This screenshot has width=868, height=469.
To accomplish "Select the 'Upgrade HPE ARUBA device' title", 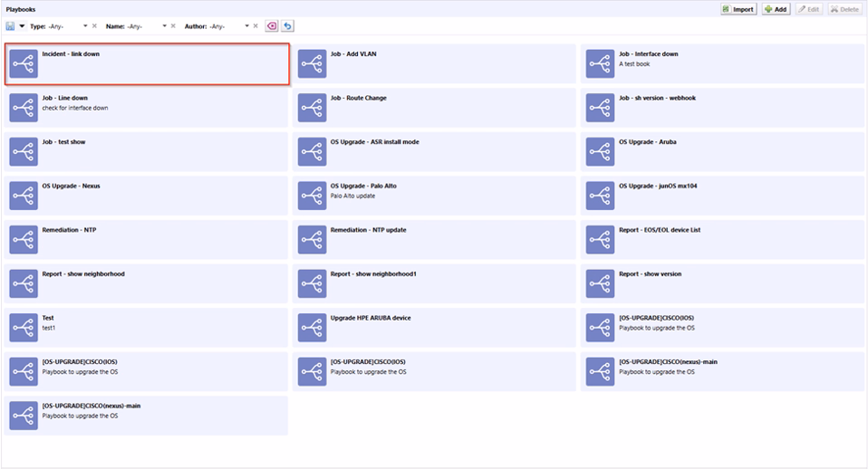I will click(371, 318).
